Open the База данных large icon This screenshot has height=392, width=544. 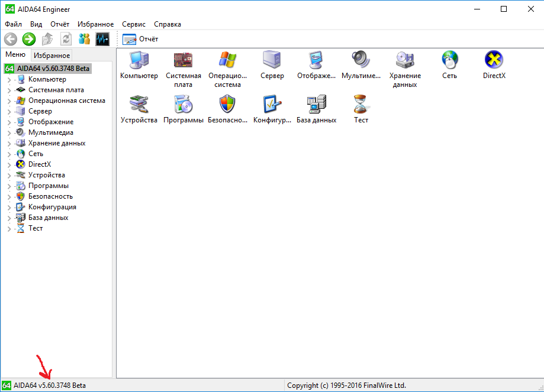[x=317, y=109]
